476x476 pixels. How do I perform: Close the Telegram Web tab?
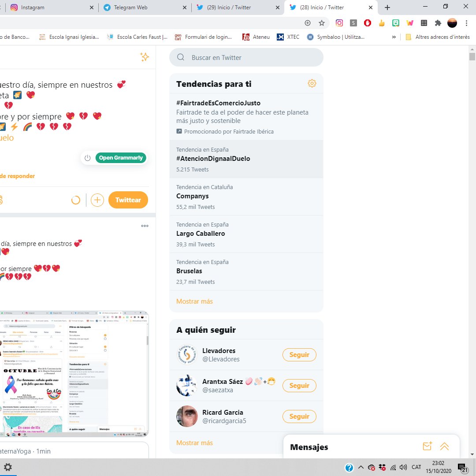[185, 7]
